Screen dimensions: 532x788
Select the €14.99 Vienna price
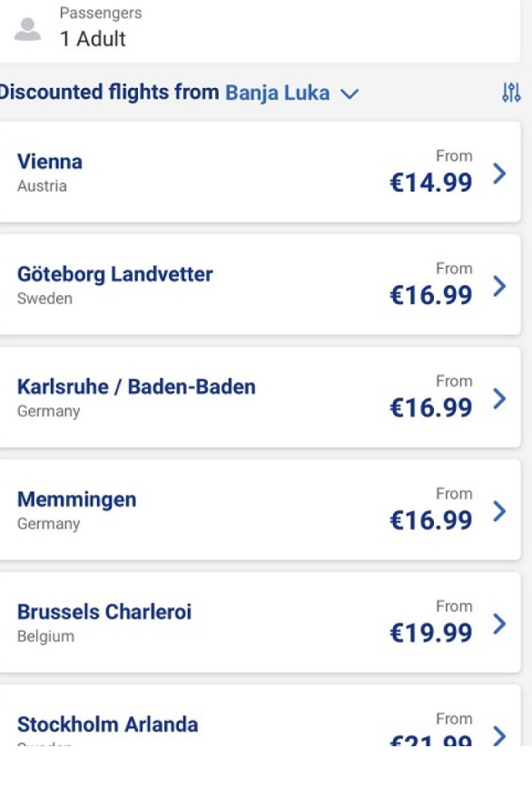[431, 182]
